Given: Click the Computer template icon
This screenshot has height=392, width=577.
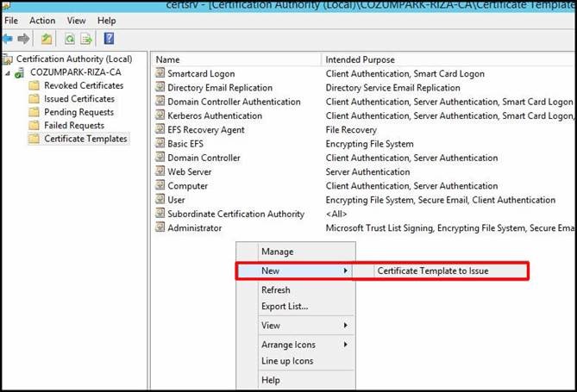Looking at the screenshot, I should pyautogui.click(x=160, y=185).
